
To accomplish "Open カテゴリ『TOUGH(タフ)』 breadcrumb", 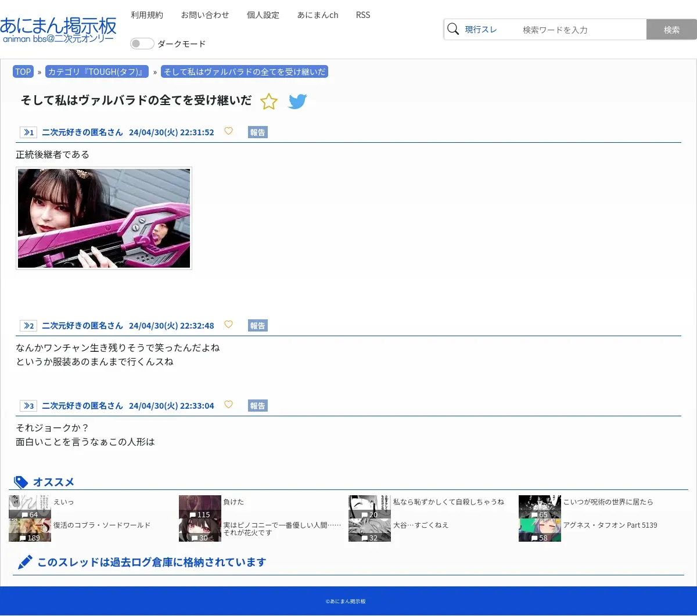I will click(97, 72).
